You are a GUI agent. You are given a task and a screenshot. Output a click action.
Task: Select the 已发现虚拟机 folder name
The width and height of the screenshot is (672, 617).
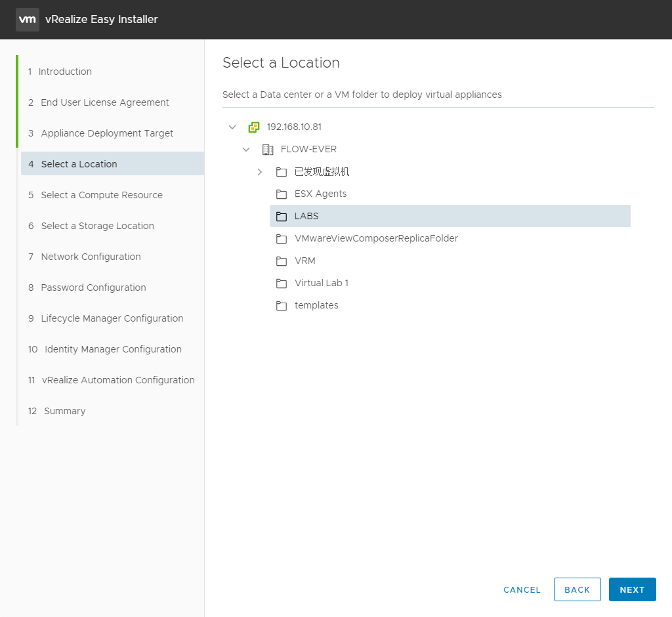[322, 172]
